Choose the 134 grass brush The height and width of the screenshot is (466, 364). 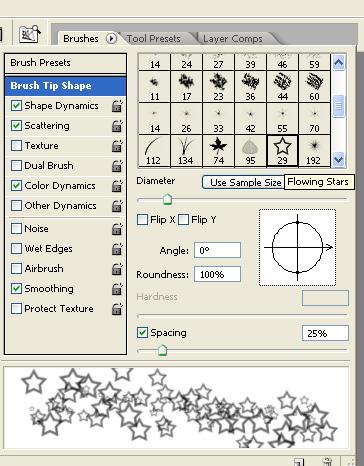[186, 151]
